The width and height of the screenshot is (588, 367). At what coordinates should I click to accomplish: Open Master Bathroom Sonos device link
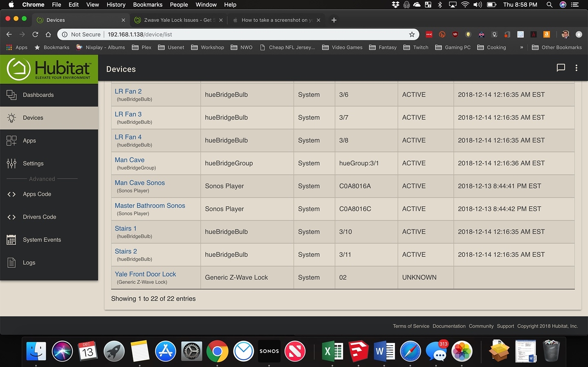[x=150, y=206]
